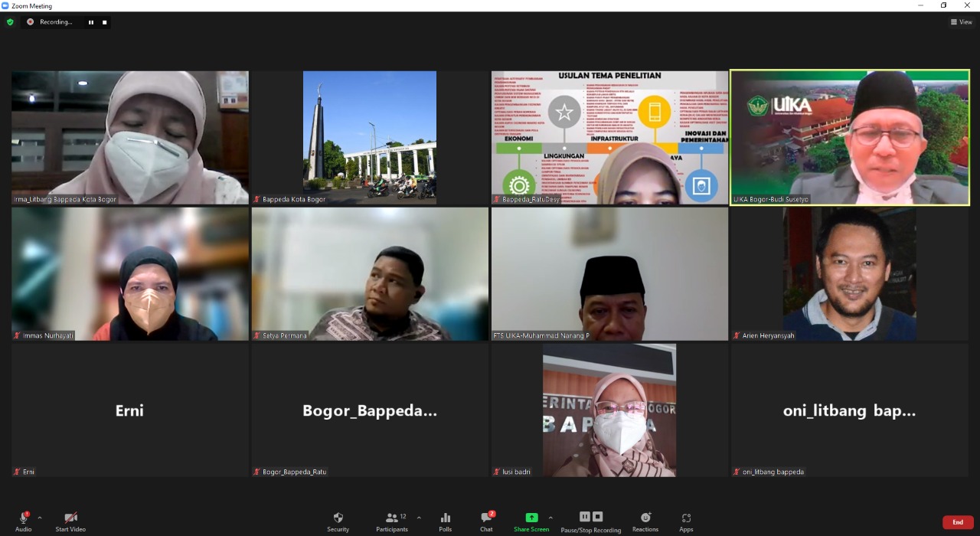Minimize the Zoom Meeting window

[921, 5]
